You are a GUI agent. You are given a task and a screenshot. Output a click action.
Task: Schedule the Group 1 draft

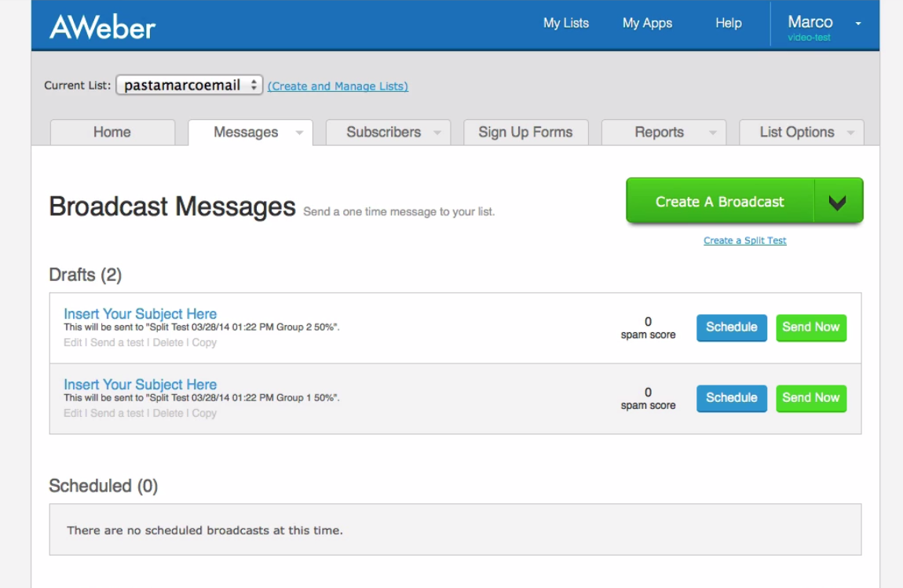(731, 399)
